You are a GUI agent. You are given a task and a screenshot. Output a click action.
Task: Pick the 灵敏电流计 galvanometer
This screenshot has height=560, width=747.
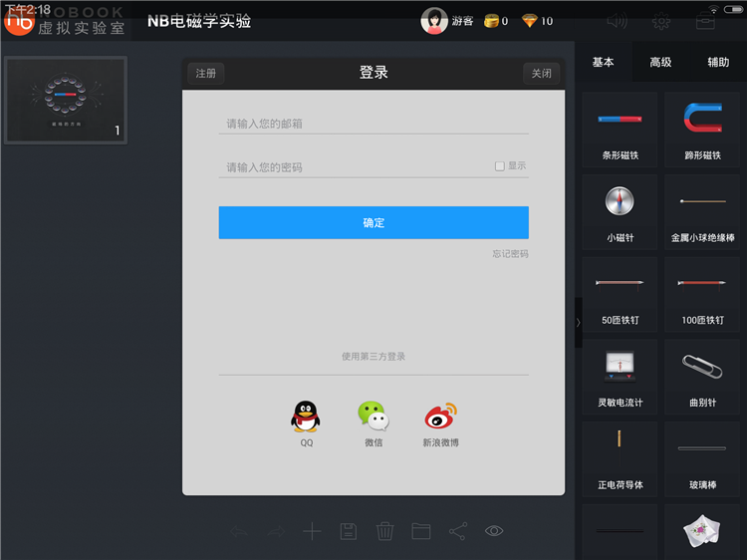(620, 377)
